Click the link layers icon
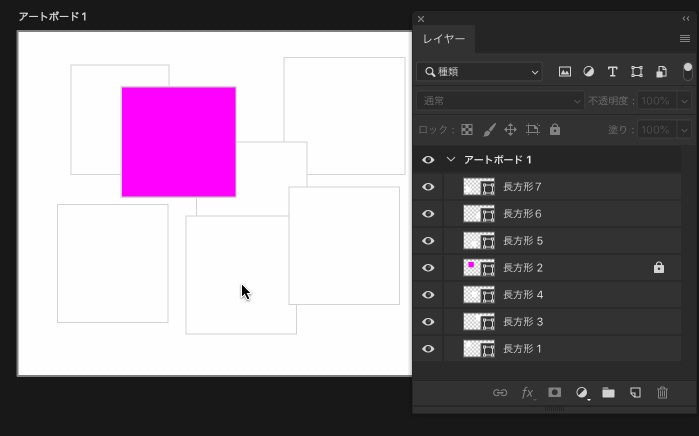Screen dimensions: 699x436 click(x=500, y=393)
